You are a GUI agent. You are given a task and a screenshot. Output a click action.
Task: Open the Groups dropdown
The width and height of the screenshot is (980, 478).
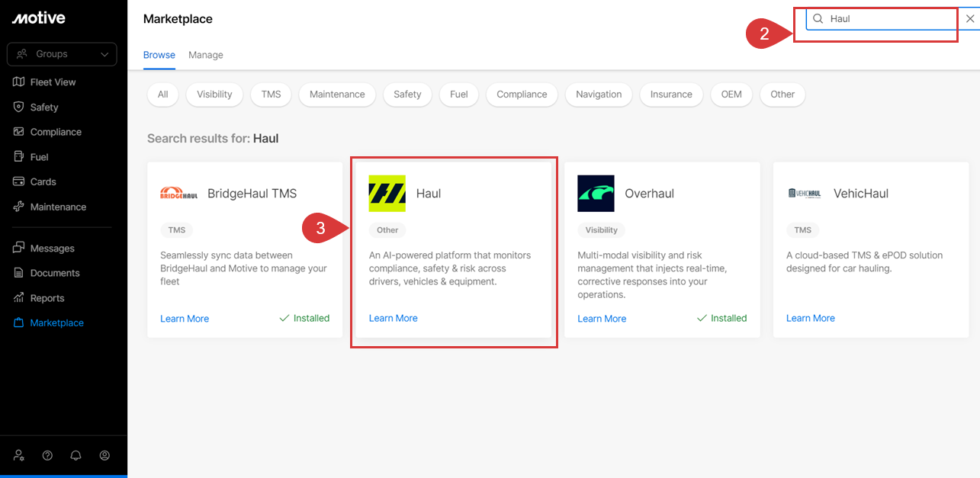click(x=62, y=54)
